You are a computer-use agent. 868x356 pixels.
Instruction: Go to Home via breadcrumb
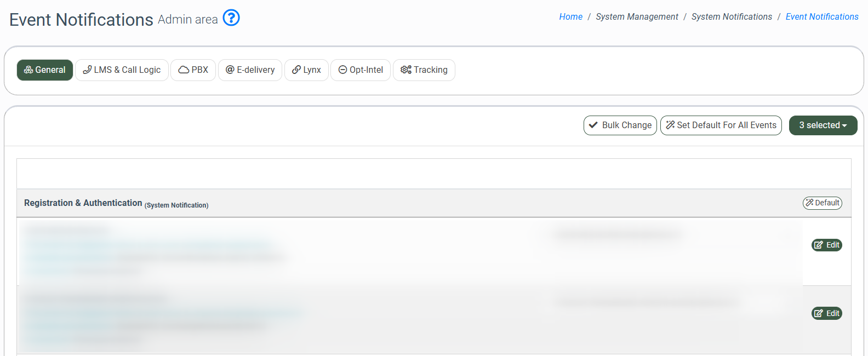(x=570, y=17)
